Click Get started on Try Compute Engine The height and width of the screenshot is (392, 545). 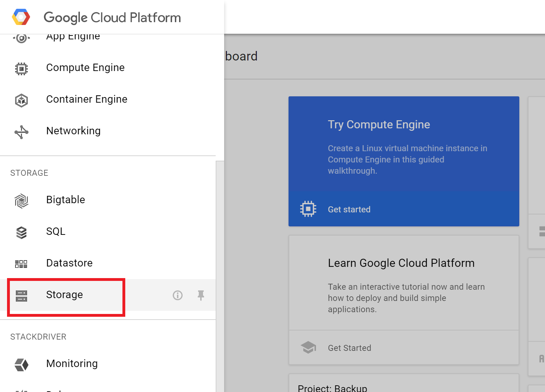(349, 210)
